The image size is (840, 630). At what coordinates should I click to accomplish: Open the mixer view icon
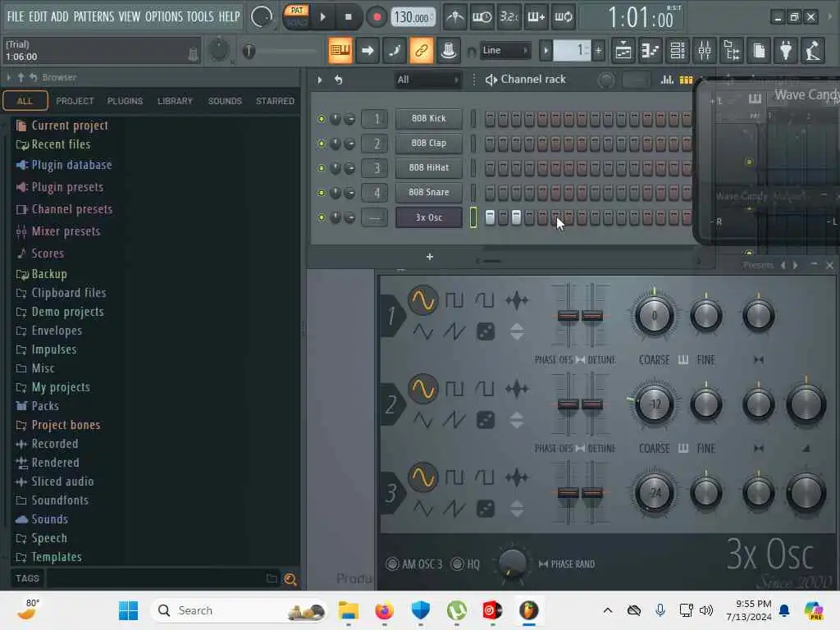pyautogui.click(x=705, y=51)
